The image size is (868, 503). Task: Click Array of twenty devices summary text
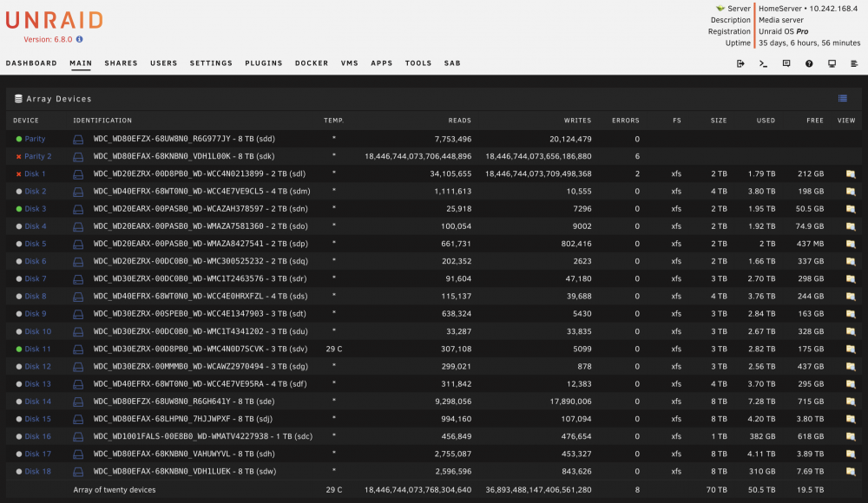coord(115,490)
